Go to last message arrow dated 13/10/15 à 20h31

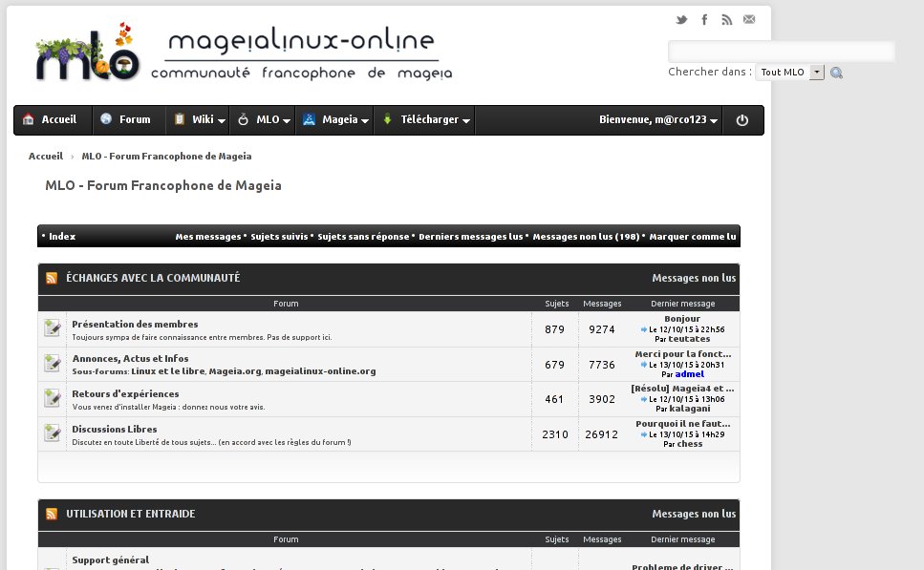643,365
